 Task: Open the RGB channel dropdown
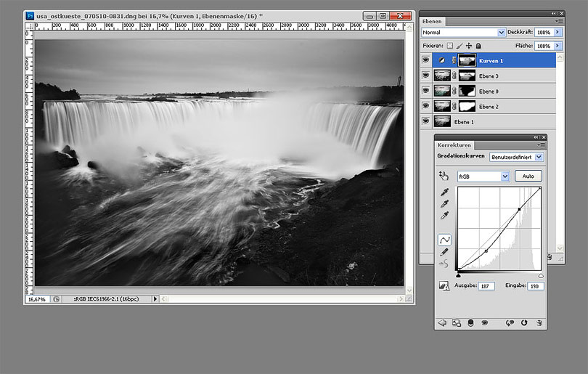[x=505, y=176]
